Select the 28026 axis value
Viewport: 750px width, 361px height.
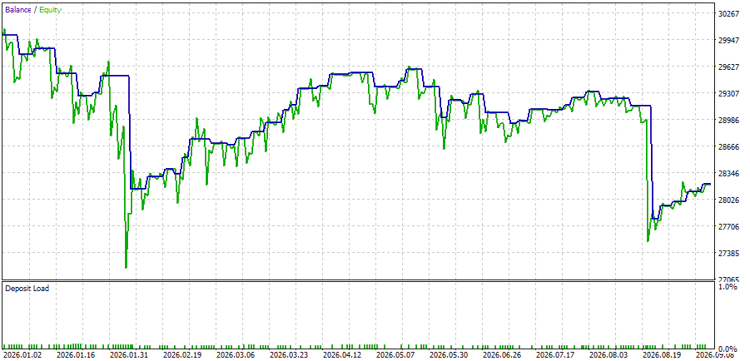pos(729,200)
